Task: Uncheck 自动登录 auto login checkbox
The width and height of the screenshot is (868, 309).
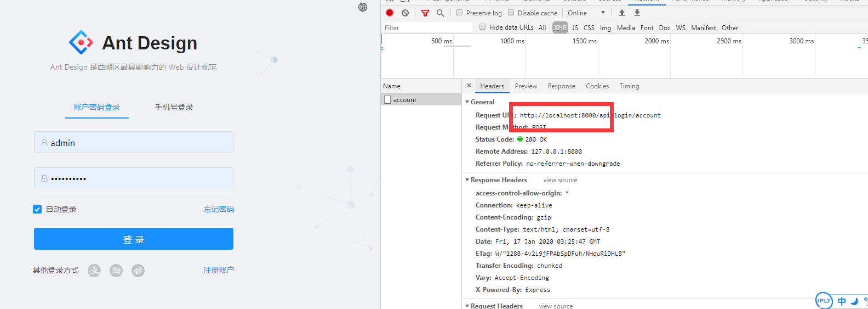Action: [37, 209]
